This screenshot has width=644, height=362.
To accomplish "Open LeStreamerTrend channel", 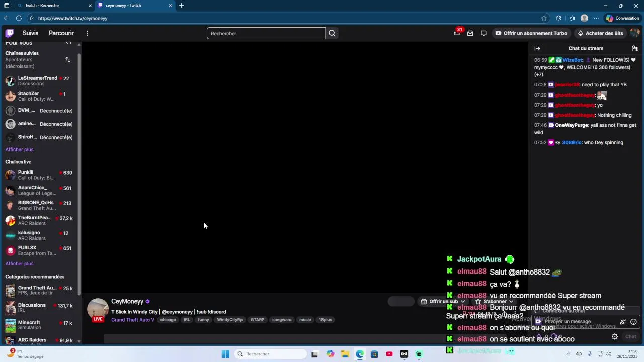I will coord(39,81).
